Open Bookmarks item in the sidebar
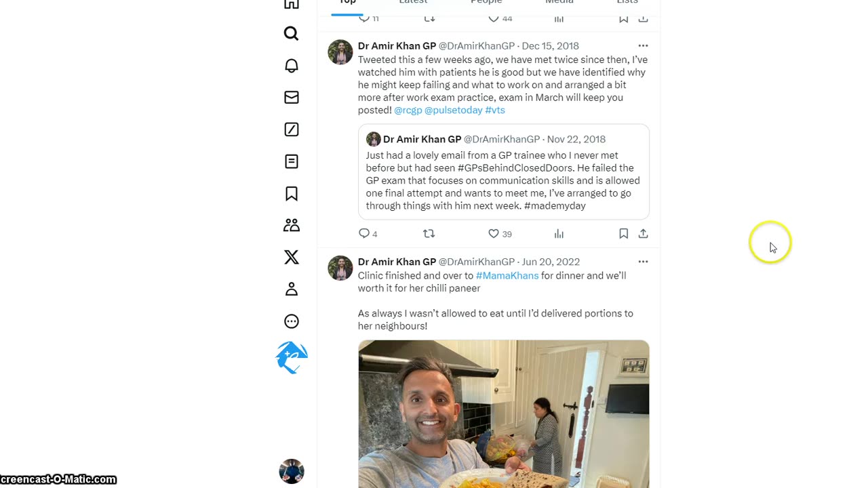 292,194
